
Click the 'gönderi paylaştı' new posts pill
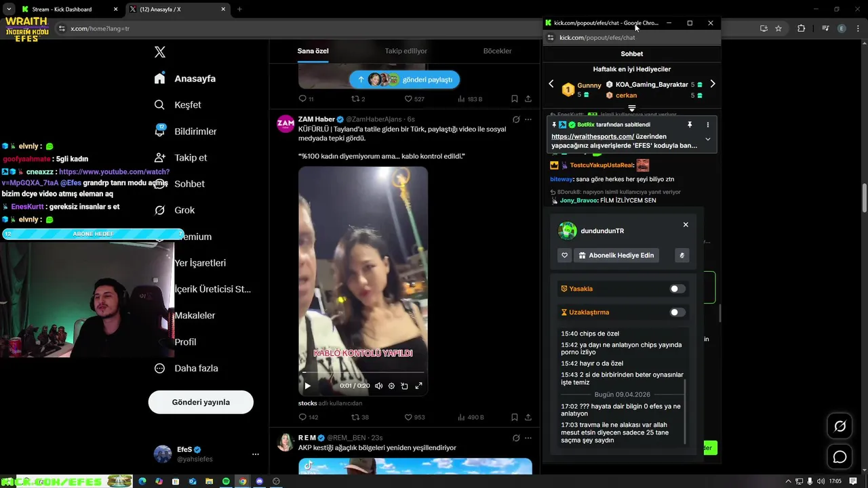[404, 79]
